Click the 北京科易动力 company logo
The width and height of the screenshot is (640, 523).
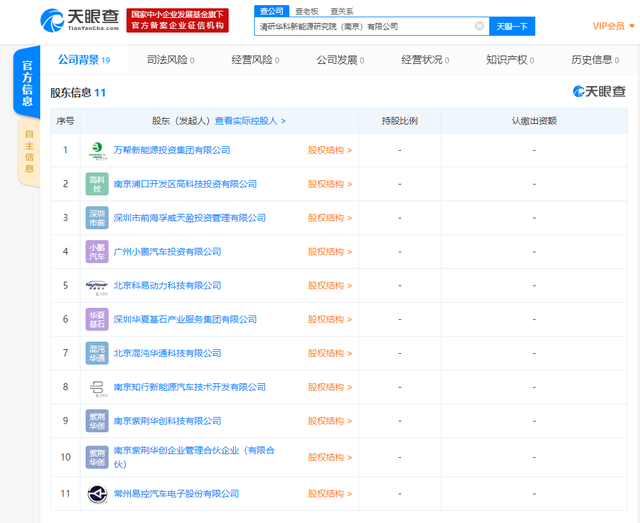click(x=97, y=286)
